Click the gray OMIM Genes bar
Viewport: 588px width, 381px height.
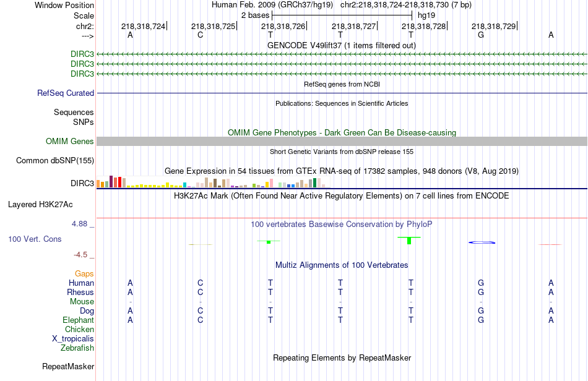[342, 141]
